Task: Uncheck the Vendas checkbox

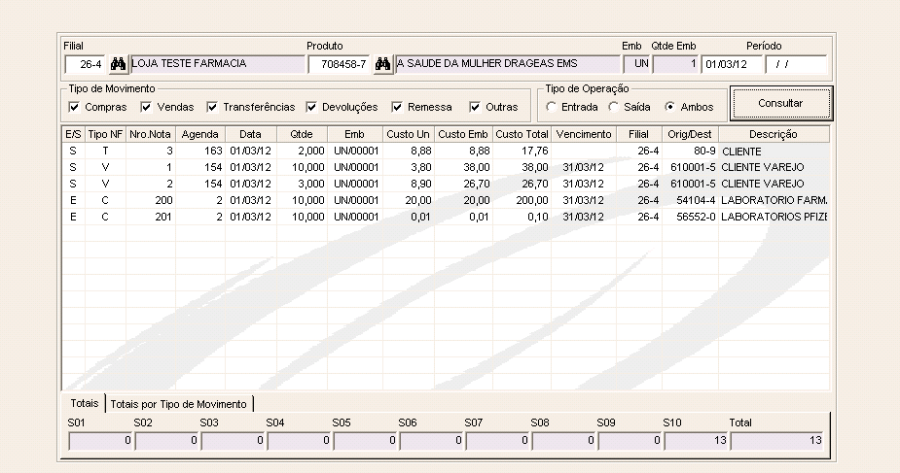Action: click(146, 107)
